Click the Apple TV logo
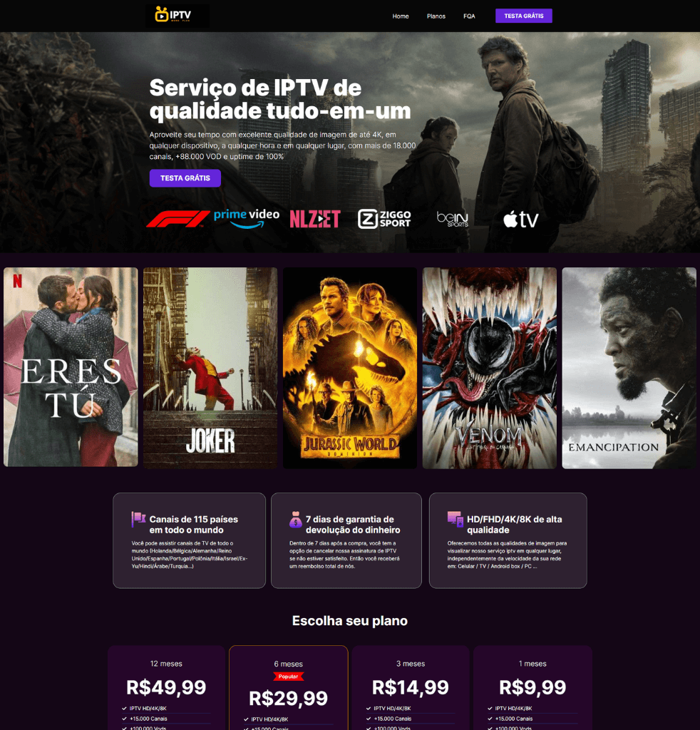The image size is (700, 730). [521, 219]
